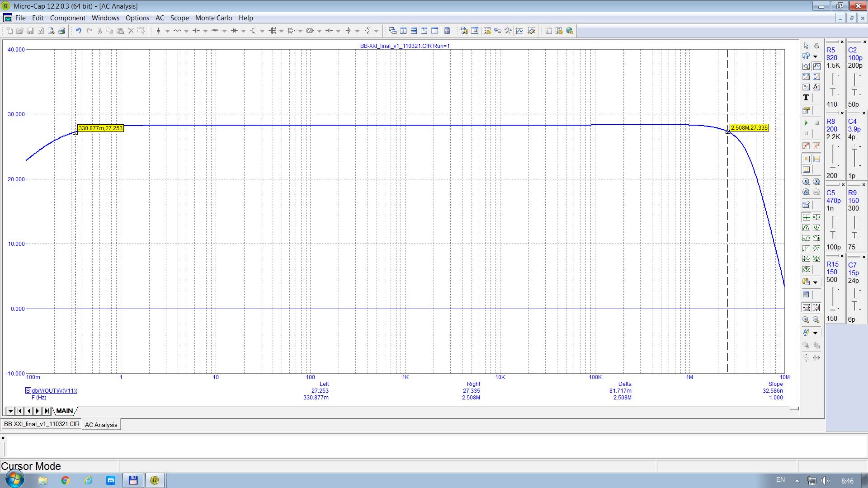Click the Go To X round icon

click(x=806, y=182)
